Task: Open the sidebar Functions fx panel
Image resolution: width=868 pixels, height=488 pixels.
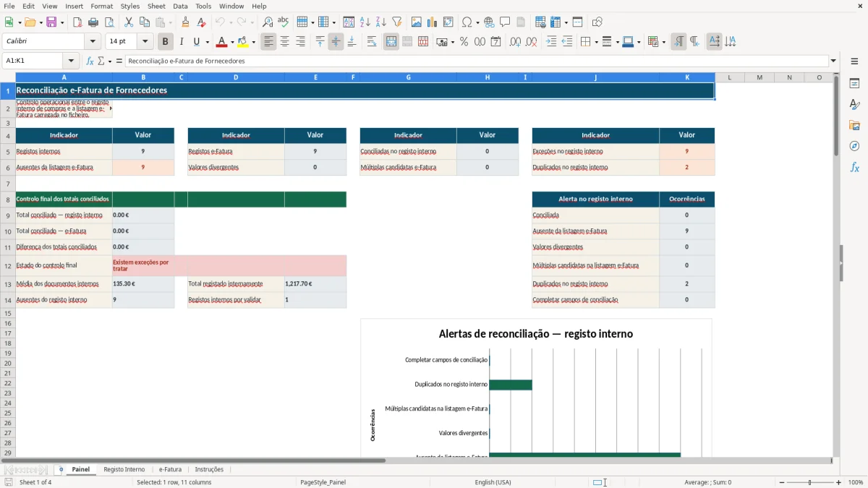Action: [x=854, y=167]
